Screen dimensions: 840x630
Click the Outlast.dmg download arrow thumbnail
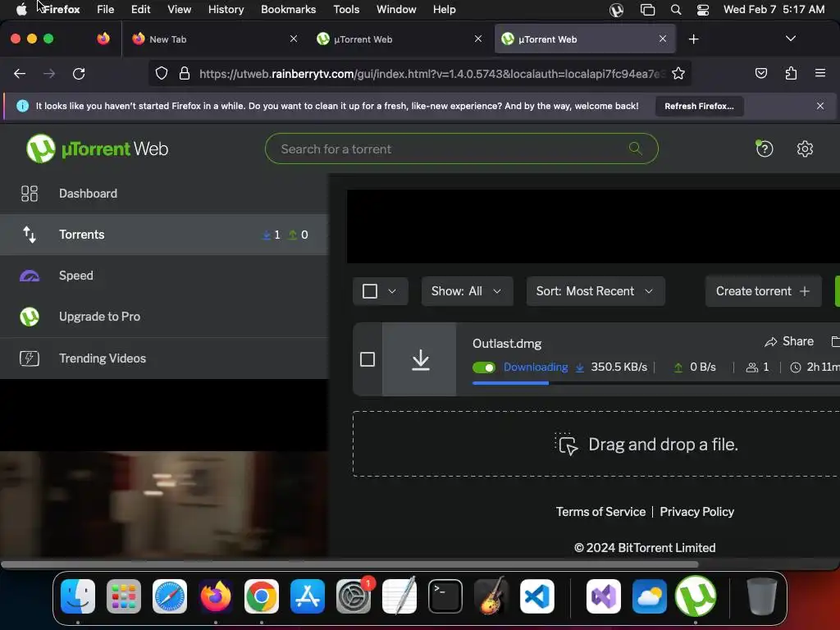coord(421,359)
